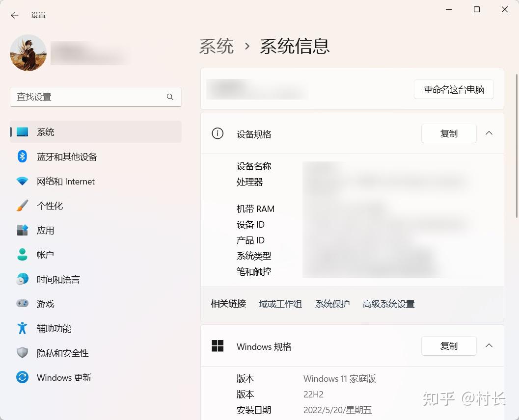The height and width of the screenshot is (420, 519).
Task: Select 蓝牙和其他设备 sidebar label
Action: click(x=67, y=157)
